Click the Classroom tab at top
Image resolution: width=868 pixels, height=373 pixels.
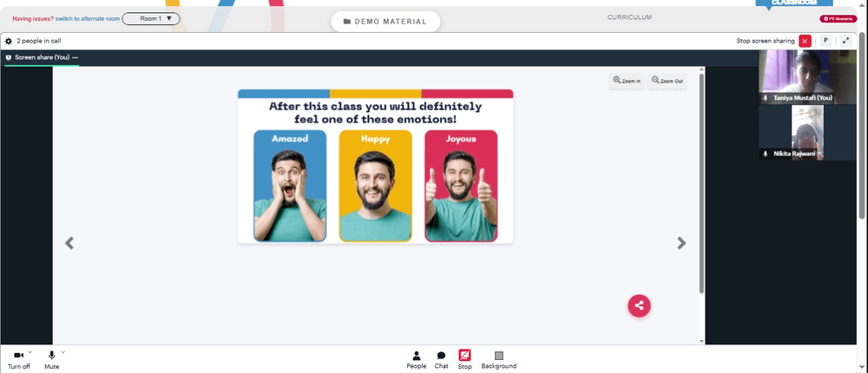(794, 3)
